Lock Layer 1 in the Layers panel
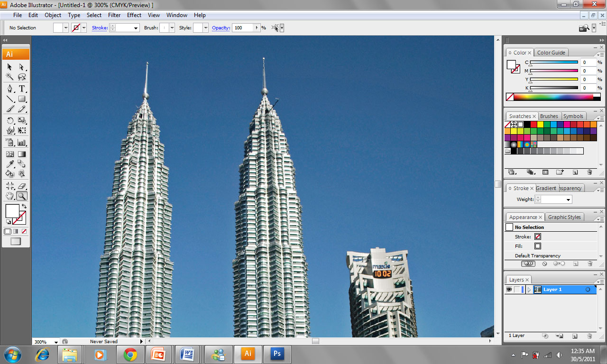Image resolution: width=607 pixels, height=364 pixels. click(516, 290)
